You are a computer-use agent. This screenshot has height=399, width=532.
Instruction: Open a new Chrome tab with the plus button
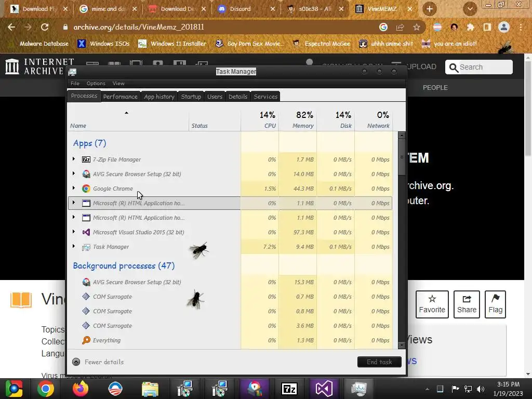coord(430,9)
